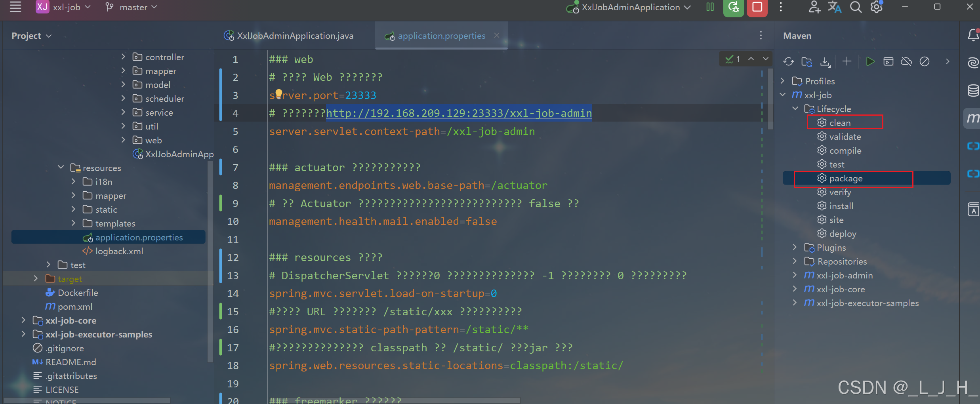Expand the scheduler package
980x404 pixels.
pyautogui.click(x=123, y=98)
